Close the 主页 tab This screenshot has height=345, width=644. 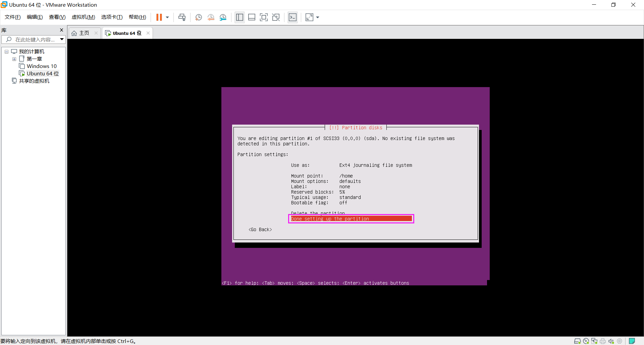pos(96,33)
